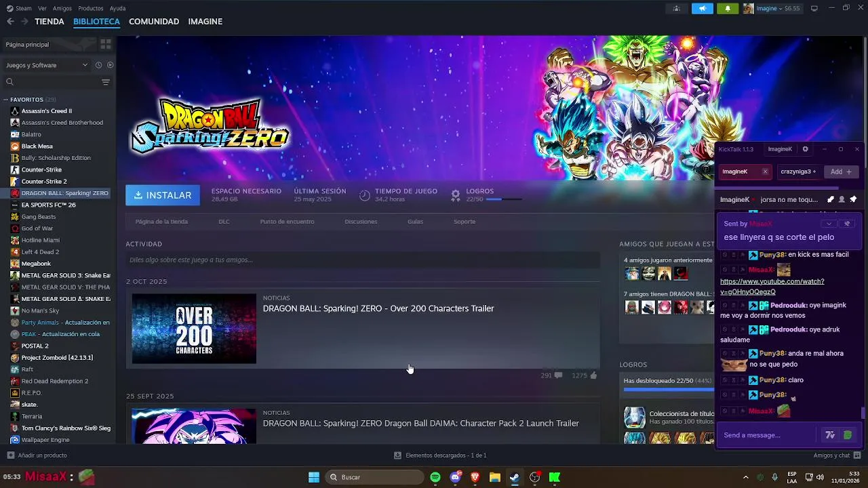This screenshot has height=488, width=868.
Task: Open Página de la tienda link
Action: point(161,222)
